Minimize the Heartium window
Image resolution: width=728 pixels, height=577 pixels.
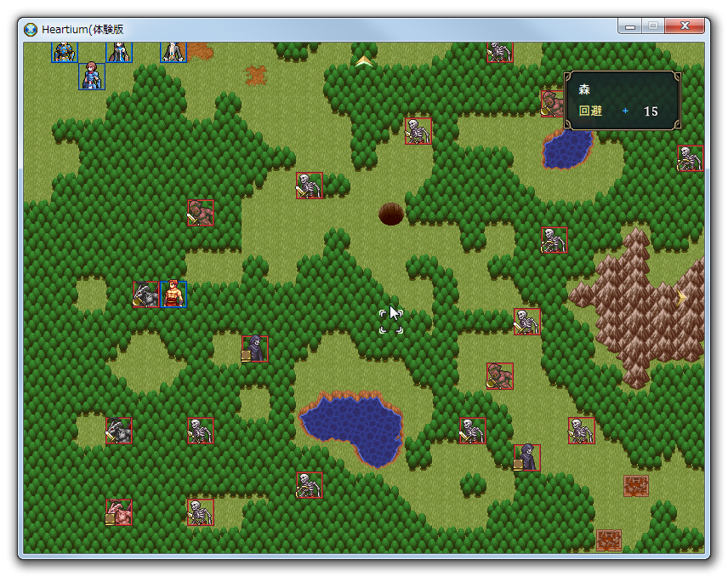(629, 26)
